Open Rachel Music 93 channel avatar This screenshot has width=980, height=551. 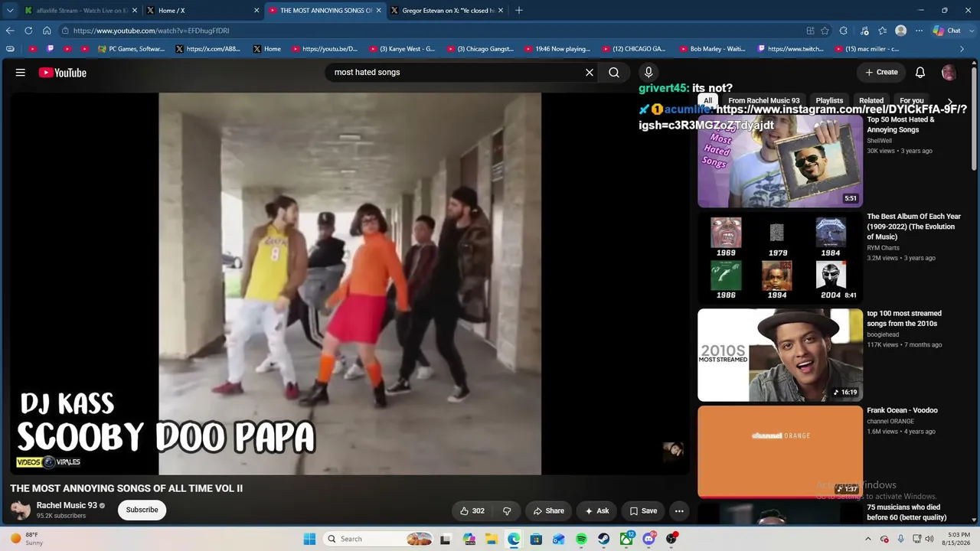pyautogui.click(x=21, y=510)
